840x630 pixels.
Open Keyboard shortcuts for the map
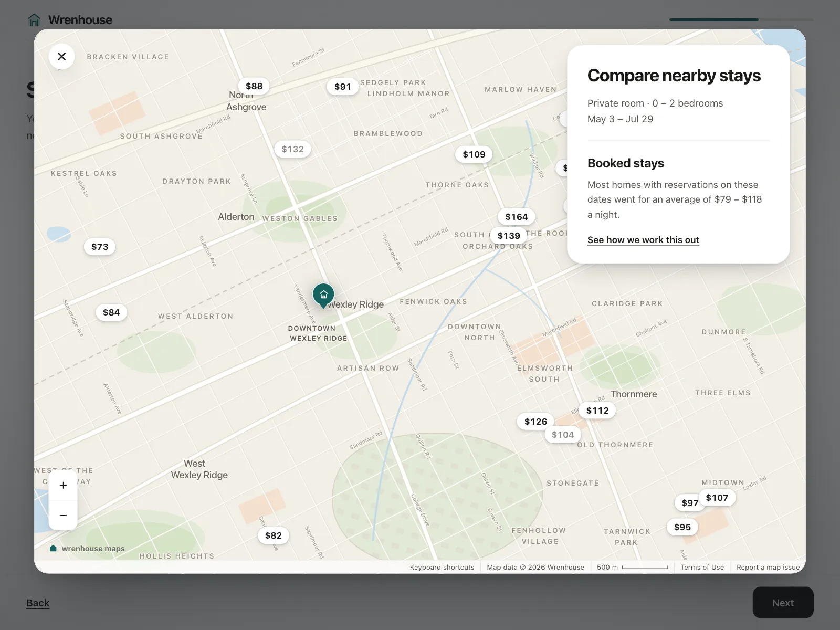coord(442,567)
